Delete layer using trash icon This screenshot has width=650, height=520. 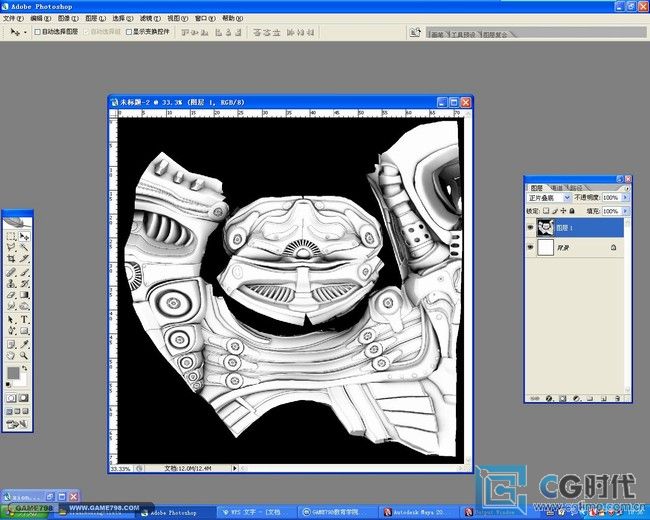[x=618, y=398]
